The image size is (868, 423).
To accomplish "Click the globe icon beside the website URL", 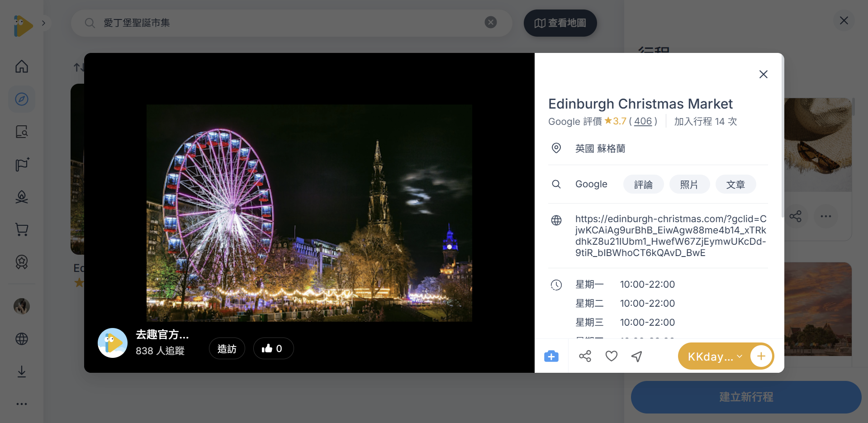I will coord(556,220).
